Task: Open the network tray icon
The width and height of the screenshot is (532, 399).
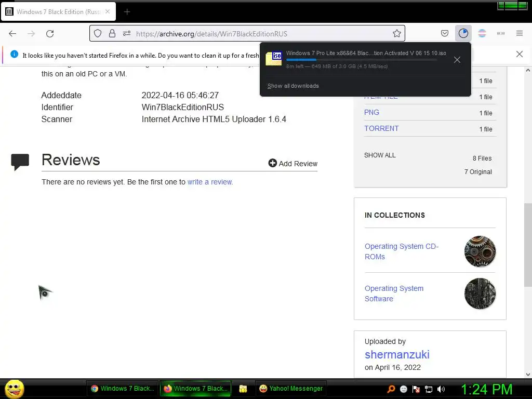Action: coord(429,389)
